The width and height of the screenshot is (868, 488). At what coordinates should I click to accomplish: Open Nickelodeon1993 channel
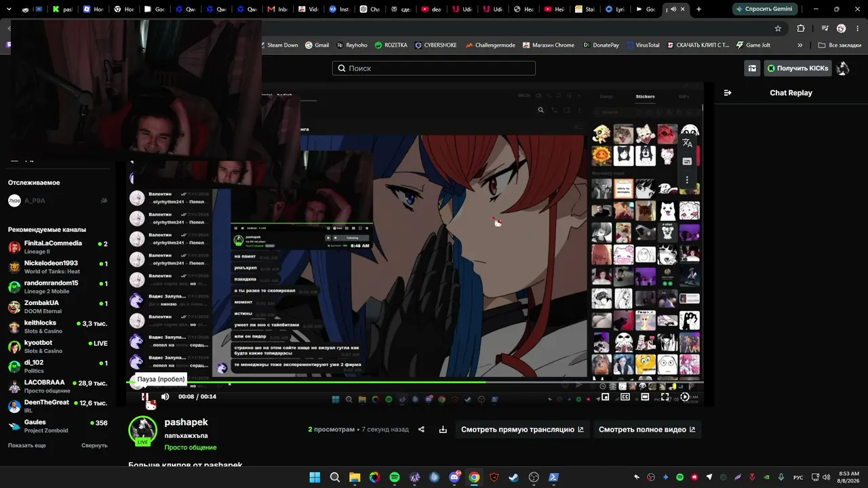[58, 267]
